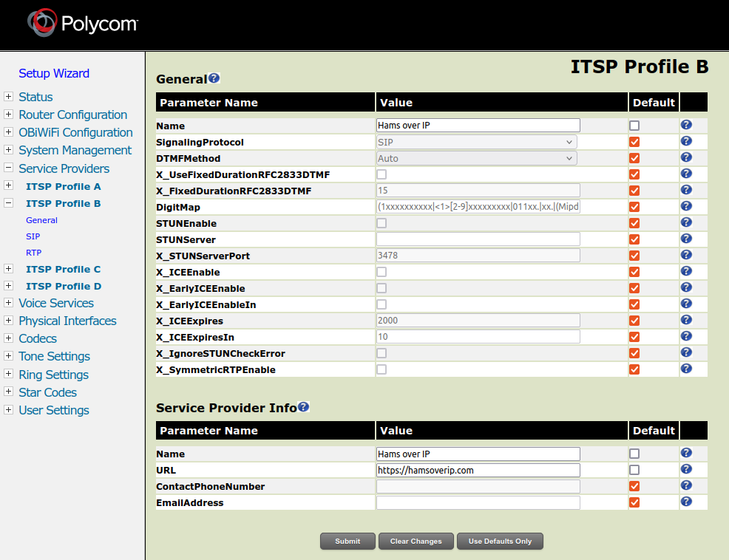729x560 pixels.
Task: Click the Polycom logo
Action: (x=83, y=23)
